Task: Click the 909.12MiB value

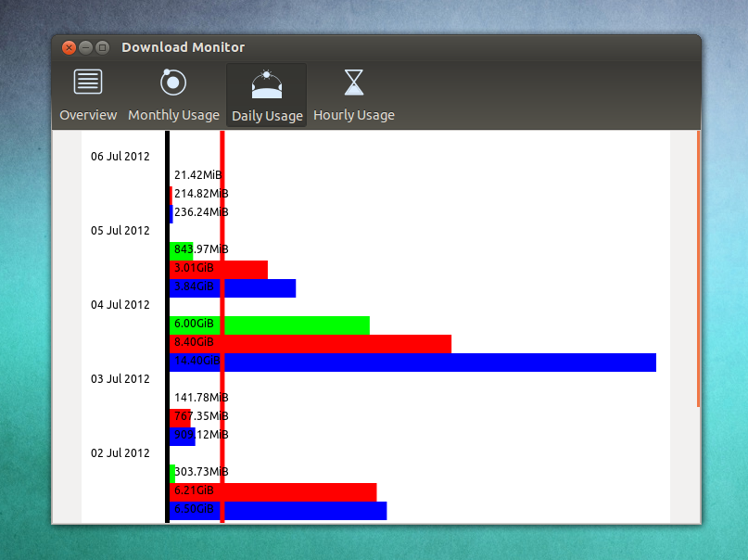Action: coord(201,435)
